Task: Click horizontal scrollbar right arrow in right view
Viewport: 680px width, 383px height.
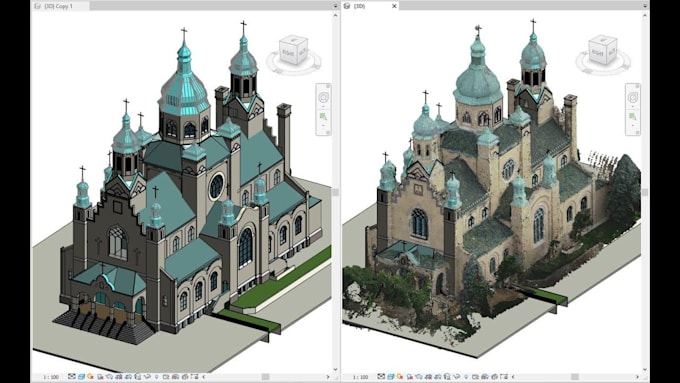Action: coord(638,377)
